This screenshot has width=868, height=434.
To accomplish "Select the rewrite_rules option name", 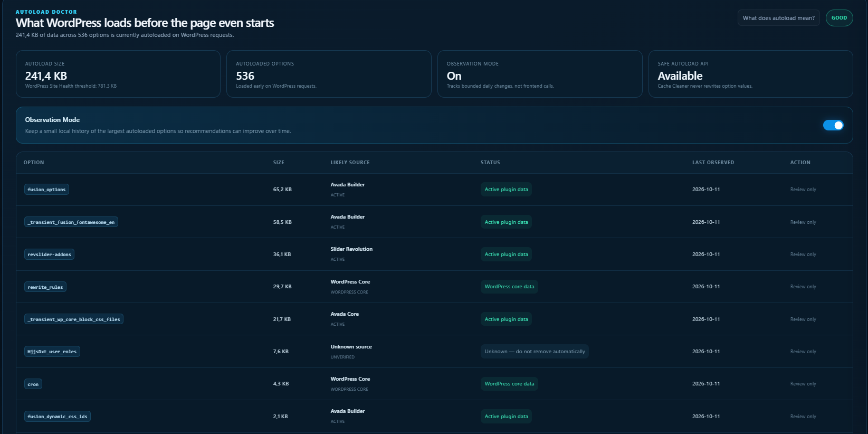I will (45, 287).
